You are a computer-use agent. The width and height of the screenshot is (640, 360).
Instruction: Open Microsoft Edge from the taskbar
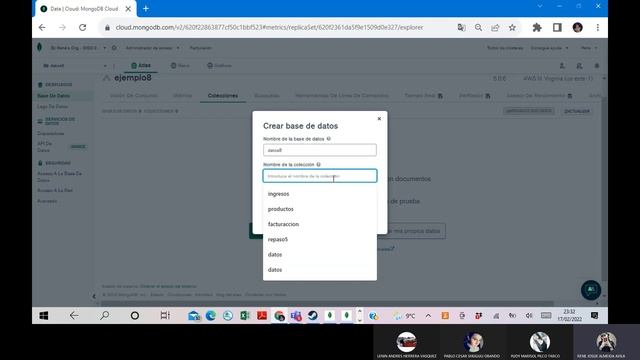point(211,316)
